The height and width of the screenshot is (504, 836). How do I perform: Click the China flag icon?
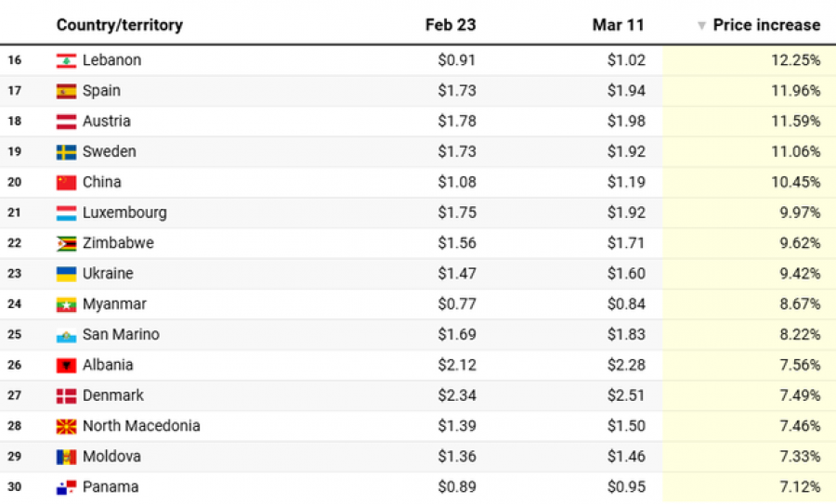pos(66,183)
